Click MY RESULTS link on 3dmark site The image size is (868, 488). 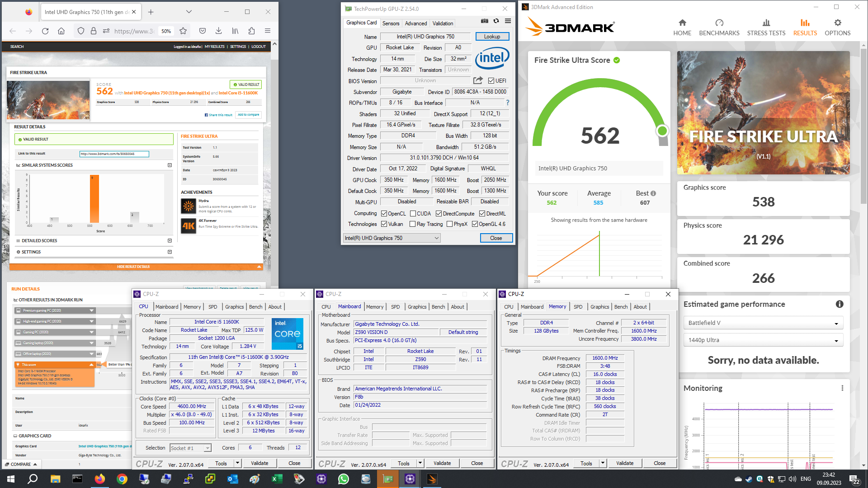coord(214,47)
